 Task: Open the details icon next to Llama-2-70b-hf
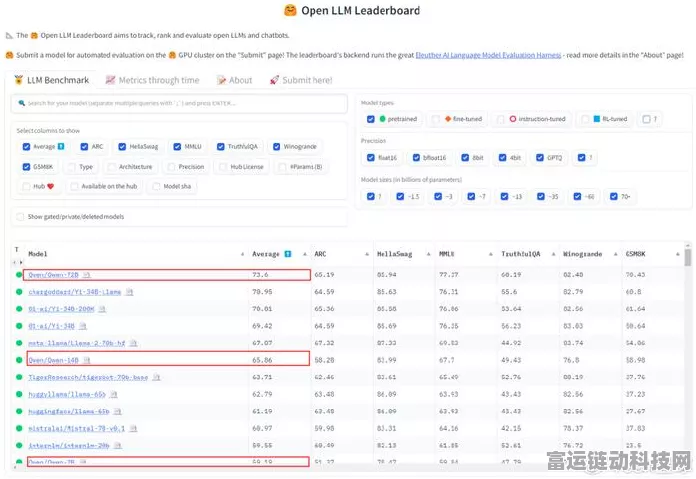click(134, 343)
